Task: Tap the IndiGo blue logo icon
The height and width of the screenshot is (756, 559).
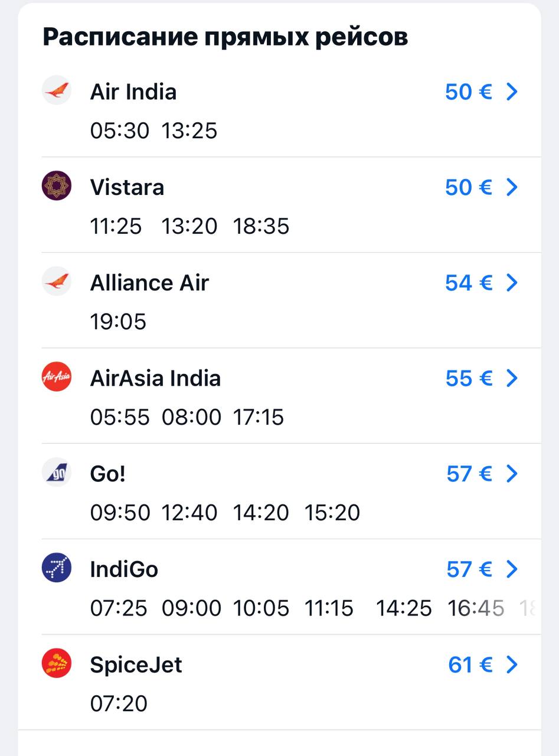Action: 57,569
